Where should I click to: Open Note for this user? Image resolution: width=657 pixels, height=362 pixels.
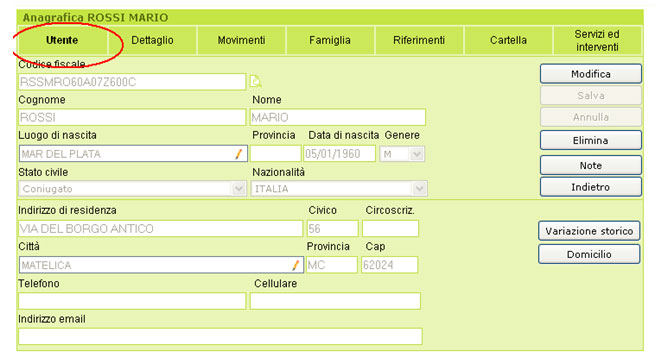[x=591, y=165]
